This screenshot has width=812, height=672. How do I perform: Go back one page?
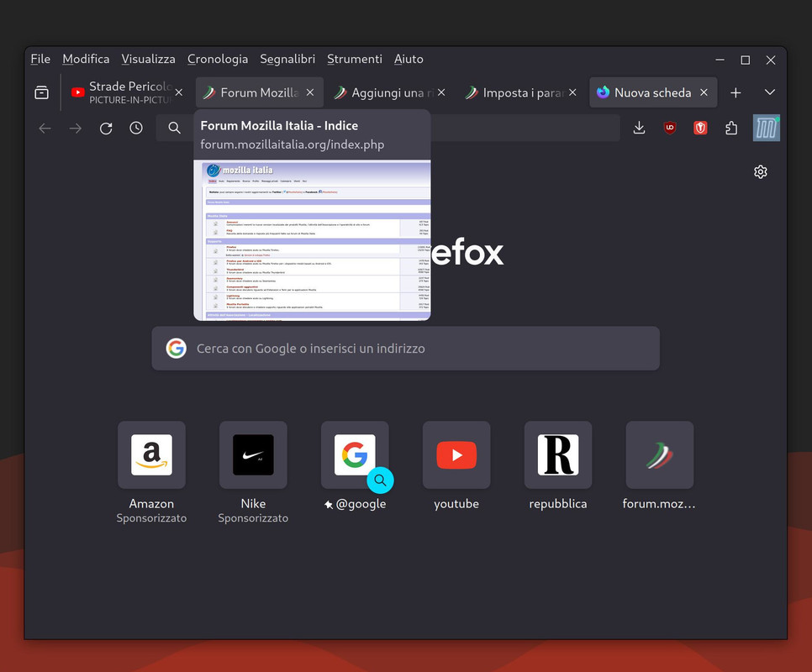(x=45, y=129)
